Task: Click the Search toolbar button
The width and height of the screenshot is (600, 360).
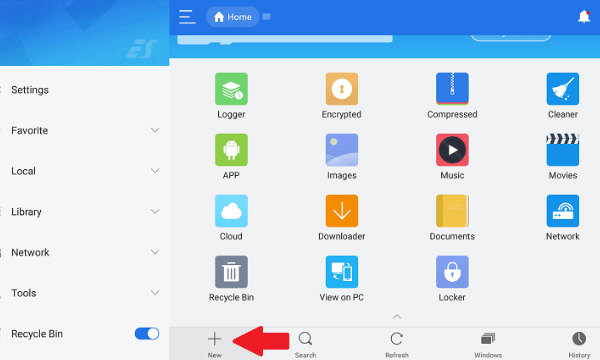Action: pos(305,344)
